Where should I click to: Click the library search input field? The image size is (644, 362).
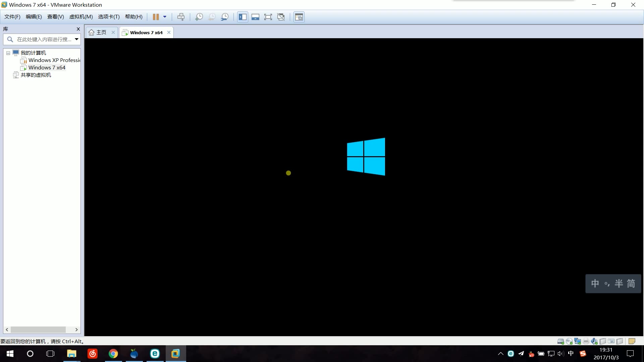tap(44, 39)
